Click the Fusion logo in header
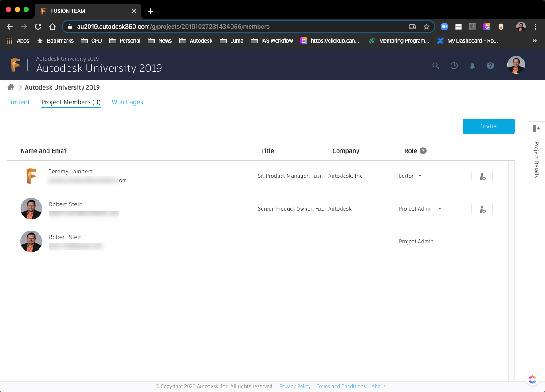This screenshot has width=545, height=392. [x=16, y=65]
